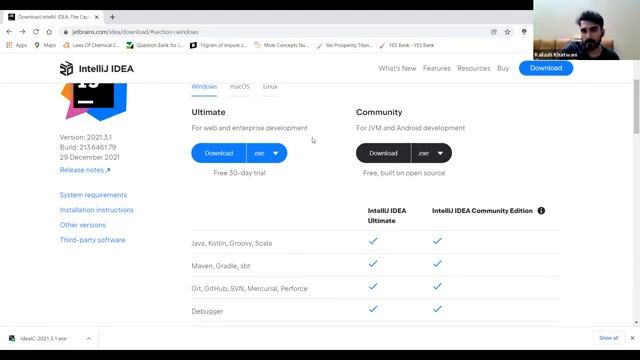Open Third-party software link
Screen dimensions: 640x360
tap(92, 240)
